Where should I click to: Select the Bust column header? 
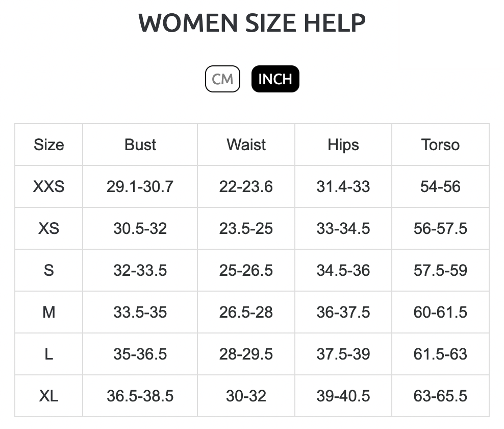[x=140, y=145]
